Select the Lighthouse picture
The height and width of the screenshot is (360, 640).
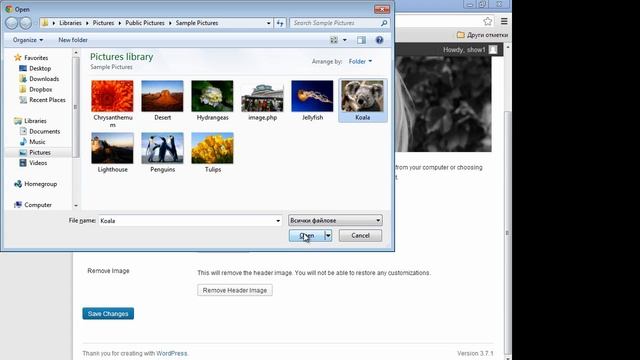[112, 153]
